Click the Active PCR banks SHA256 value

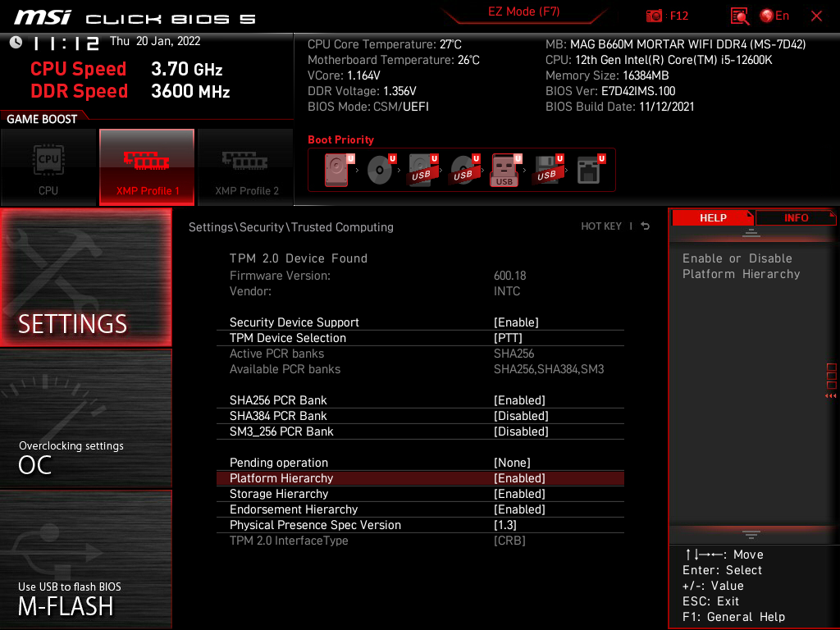coord(514,353)
